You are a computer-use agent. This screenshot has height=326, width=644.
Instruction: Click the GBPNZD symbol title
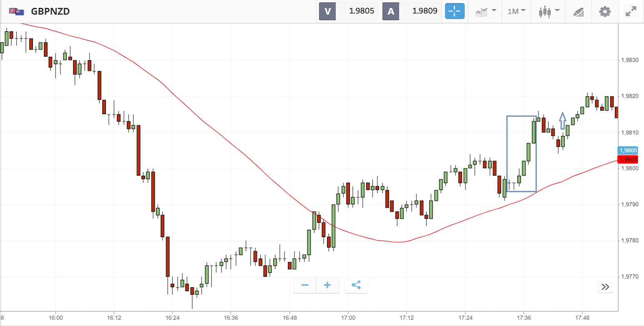click(50, 11)
